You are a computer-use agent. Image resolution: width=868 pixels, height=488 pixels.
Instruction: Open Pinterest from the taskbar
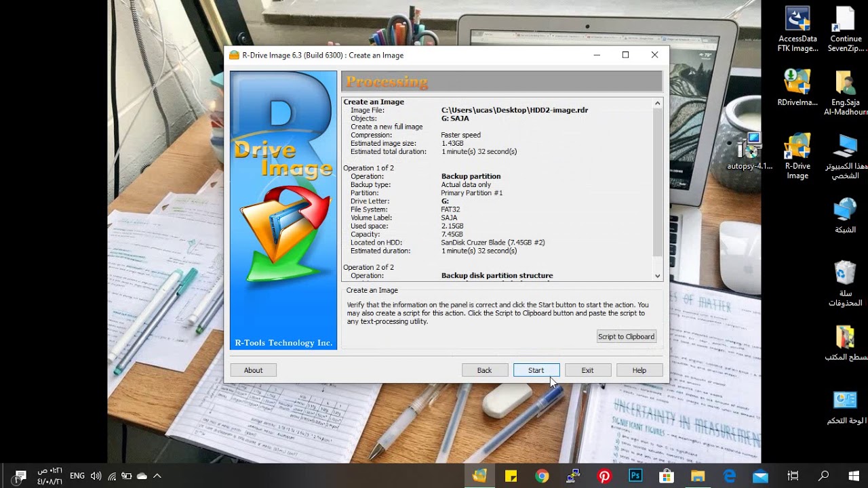[604, 476]
